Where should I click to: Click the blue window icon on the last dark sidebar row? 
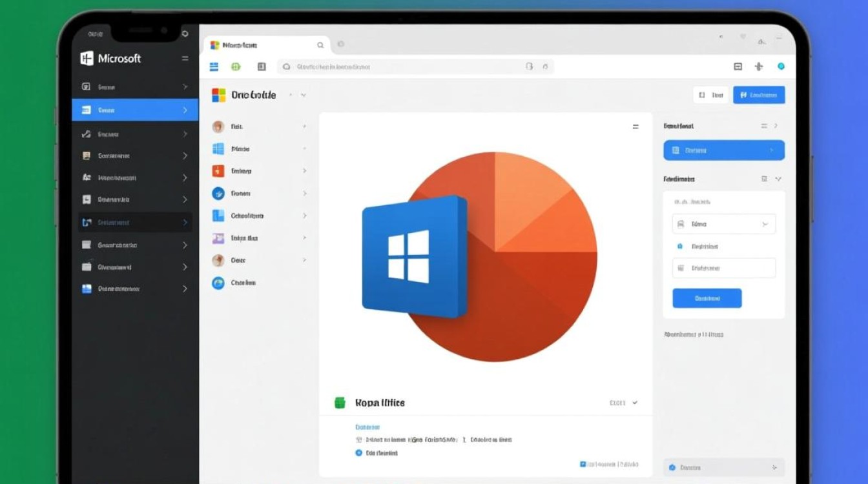[x=87, y=289]
